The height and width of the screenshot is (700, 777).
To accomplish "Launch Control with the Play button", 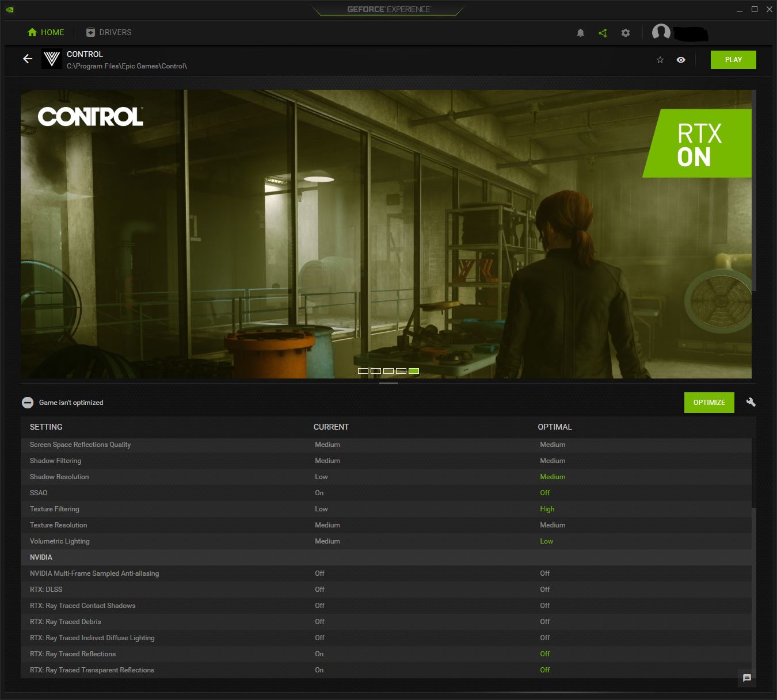I will (733, 60).
